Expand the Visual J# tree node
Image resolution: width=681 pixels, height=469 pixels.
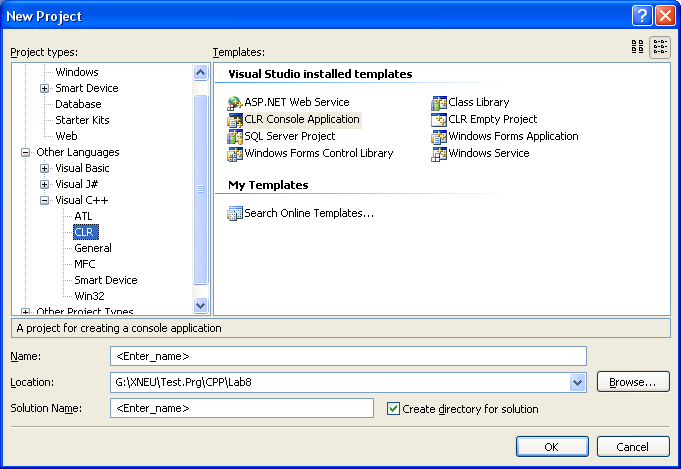click(44, 184)
